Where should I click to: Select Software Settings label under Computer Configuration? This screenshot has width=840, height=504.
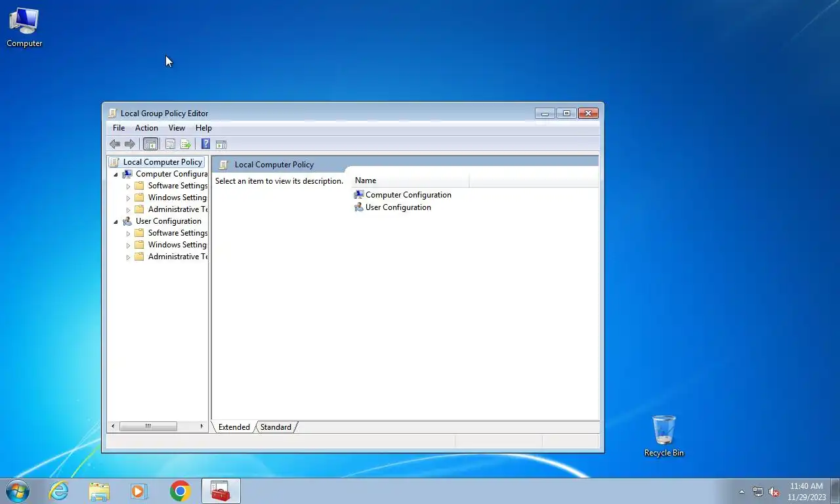point(178,186)
